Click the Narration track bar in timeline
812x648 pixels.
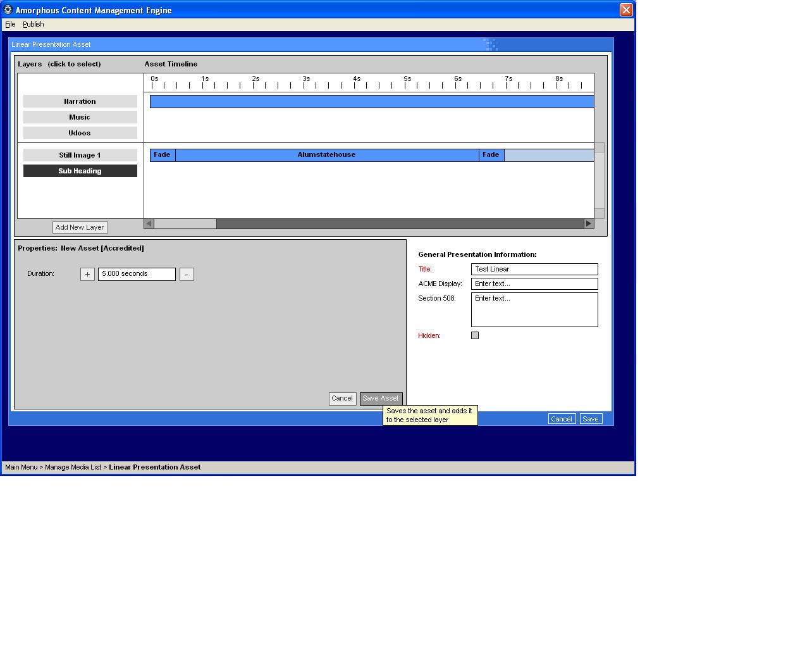pos(372,101)
